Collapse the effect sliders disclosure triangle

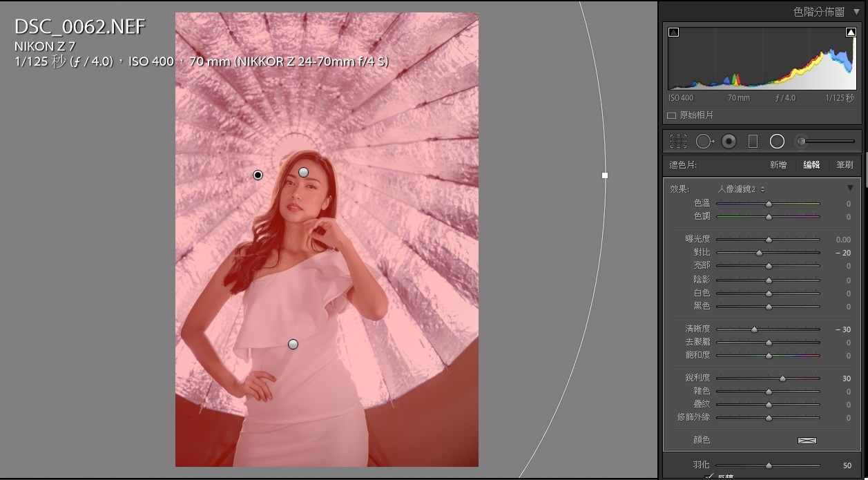850,189
